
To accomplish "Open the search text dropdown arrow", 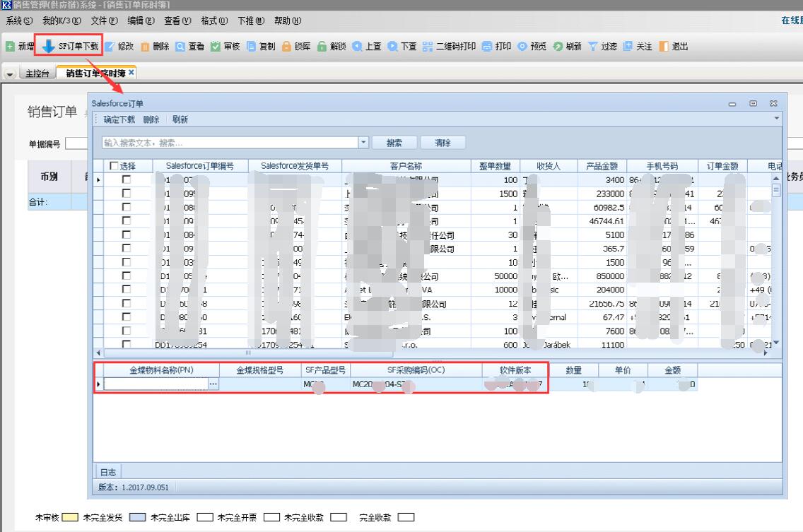I will coord(363,142).
